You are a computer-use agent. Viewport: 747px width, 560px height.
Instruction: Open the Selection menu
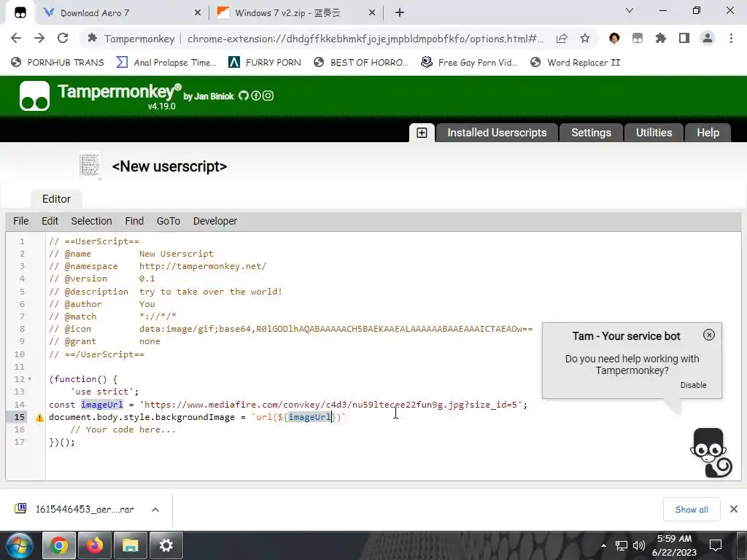tap(91, 221)
